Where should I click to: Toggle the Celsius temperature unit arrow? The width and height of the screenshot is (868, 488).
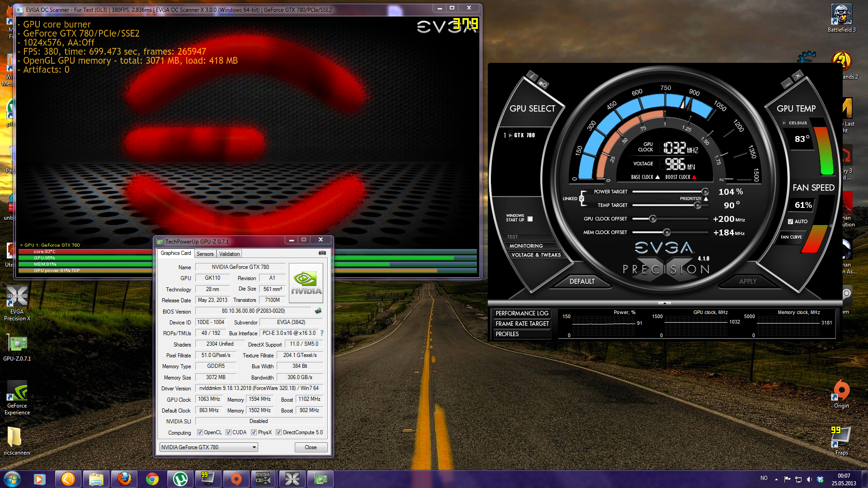pyautogui.click(x=784, y=123)
